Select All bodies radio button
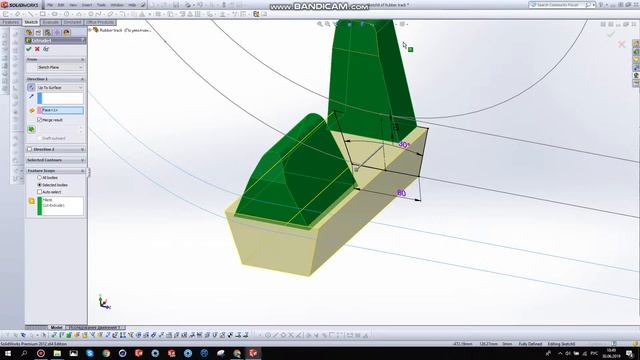The width and height of the screenshot is (640, 360). tap(40, 178)
